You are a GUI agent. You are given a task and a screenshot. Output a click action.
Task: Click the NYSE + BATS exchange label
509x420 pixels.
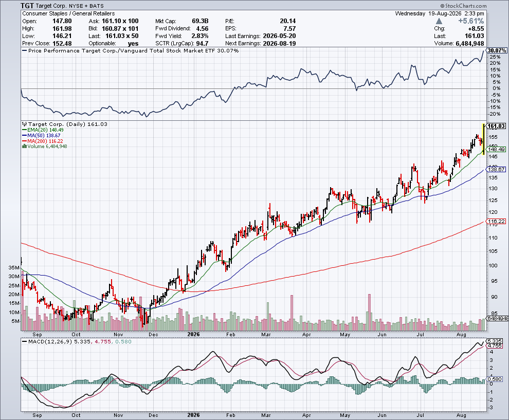pos(86,6)
